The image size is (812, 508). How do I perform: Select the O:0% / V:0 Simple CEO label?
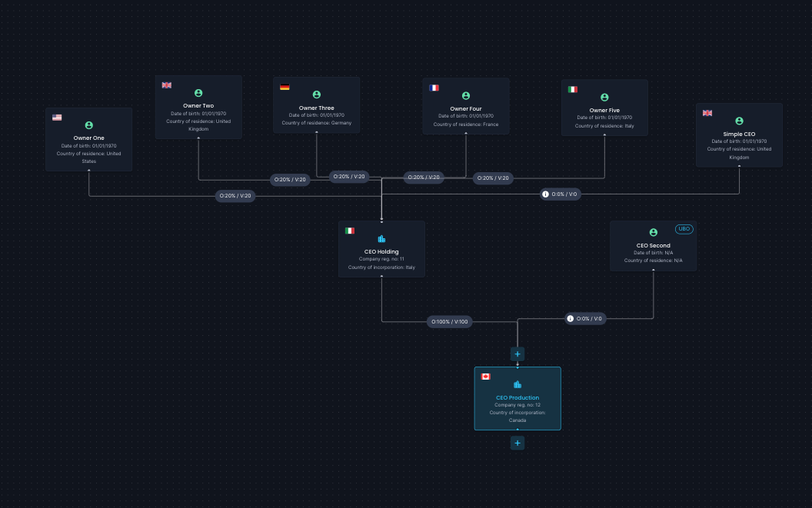pyautogui.click(x=561, y=194)
